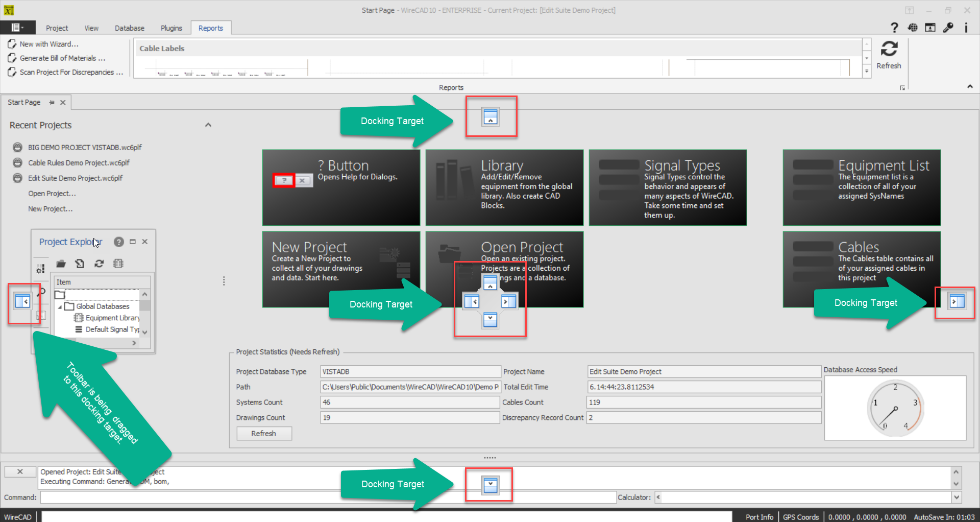Open the Database ribbon tab
This screenshot has height=522, width=980.
[129, 28]
